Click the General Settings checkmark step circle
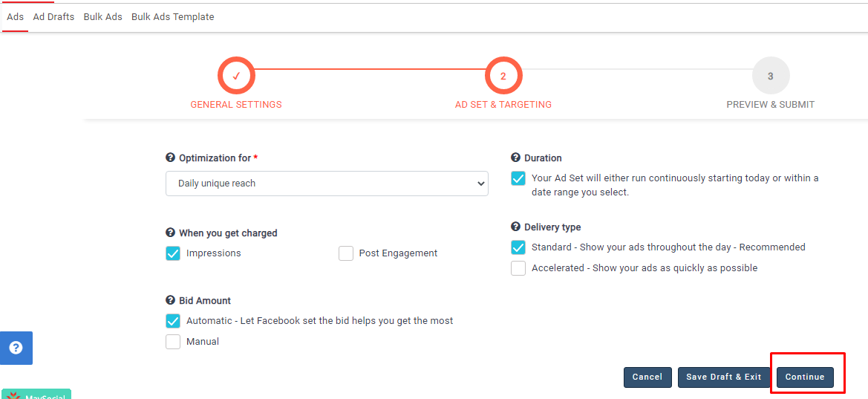Viewport: 868px width, 399px height. (x=236, y=76)
